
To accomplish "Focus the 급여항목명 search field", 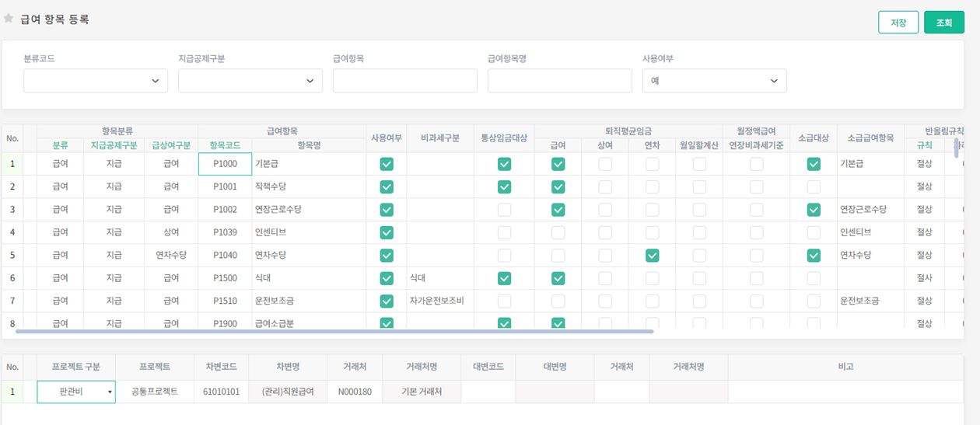I will 559,81.
